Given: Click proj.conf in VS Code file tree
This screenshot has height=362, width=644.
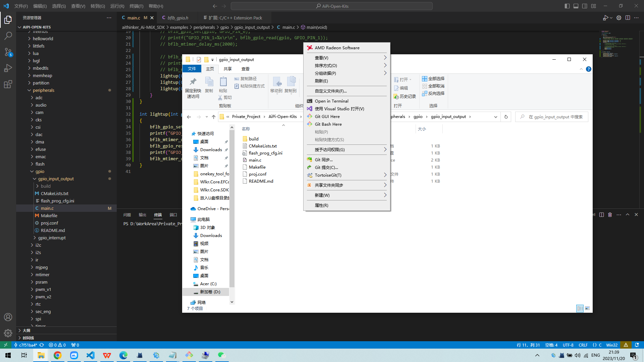Looking at the screenshot, I should pos(49,223).
